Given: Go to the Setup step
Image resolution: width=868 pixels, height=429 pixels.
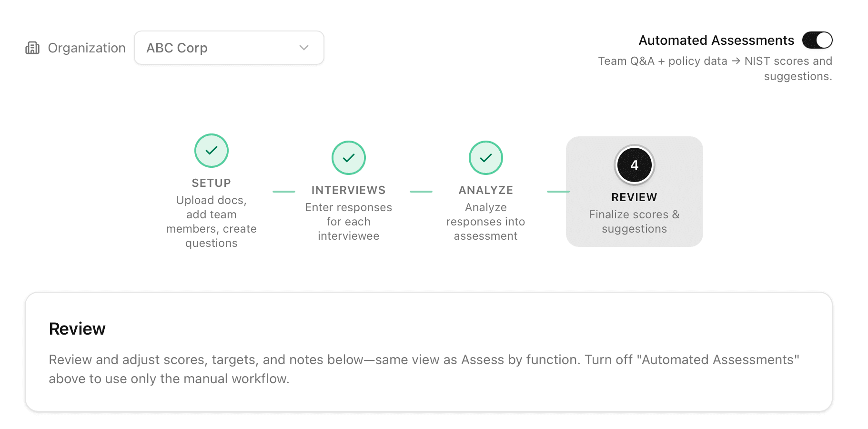Looking at the screenshot, I should click(212, 182).
